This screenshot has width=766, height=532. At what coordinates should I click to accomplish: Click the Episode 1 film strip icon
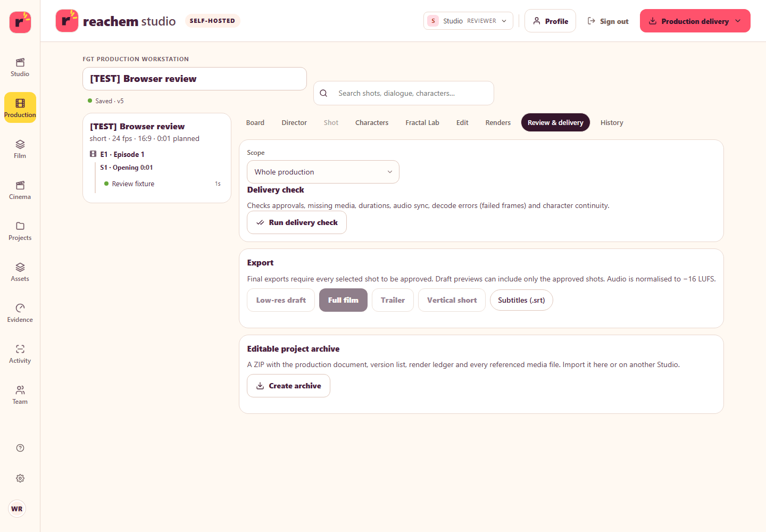click(x=93, y=154)
